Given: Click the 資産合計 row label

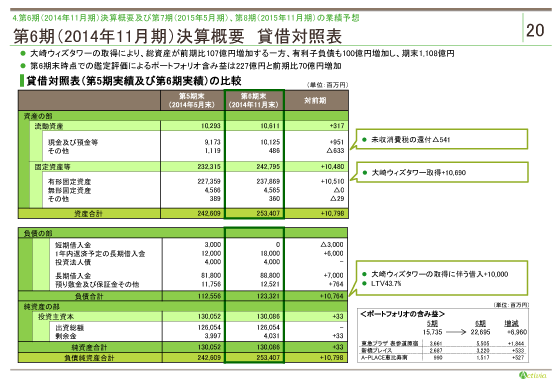Looking at the screenshot, I should coord(88,214).
